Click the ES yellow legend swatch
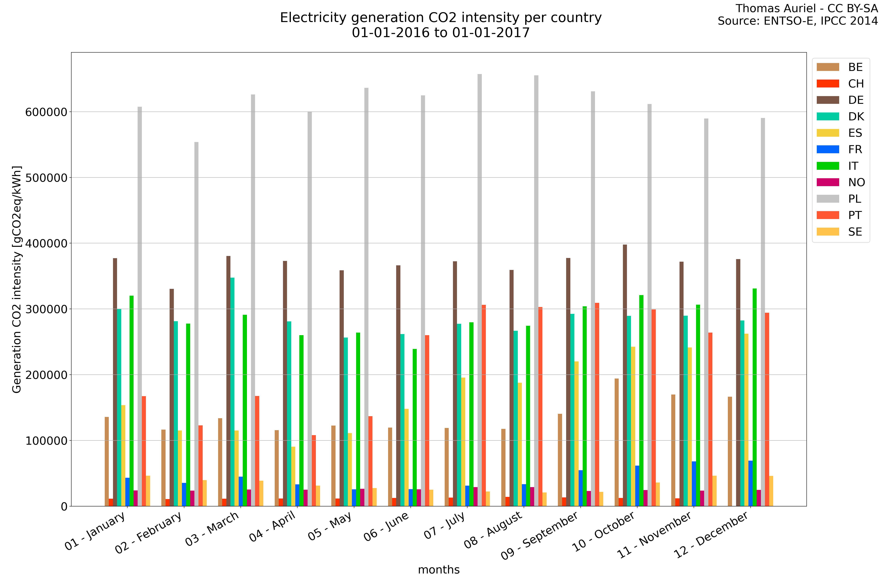882x588 pixels. click(x=828, y=133)
